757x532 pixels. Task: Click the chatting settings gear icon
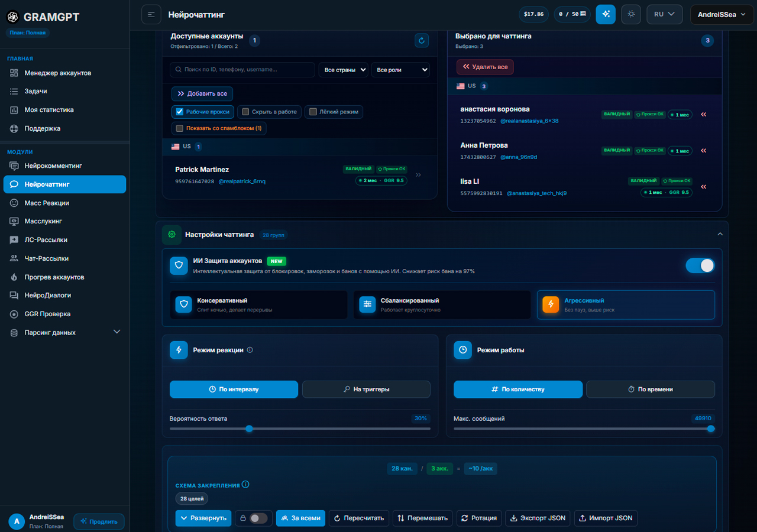click(172, 235)
